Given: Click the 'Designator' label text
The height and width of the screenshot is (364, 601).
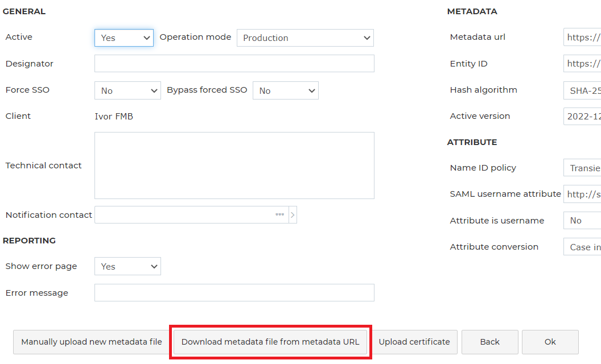Looking at the screenshot, I should point(30,64).
